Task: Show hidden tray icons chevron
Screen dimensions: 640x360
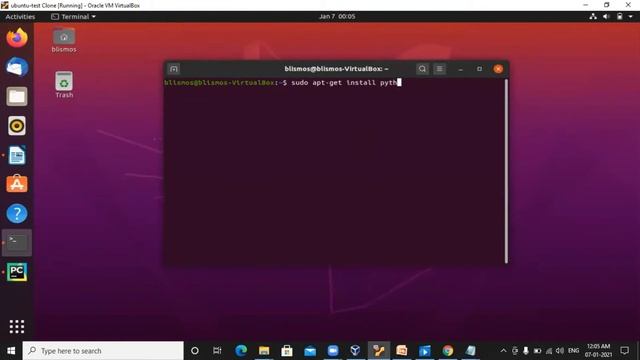Action: pyautogui.click(x=503, y=351)
